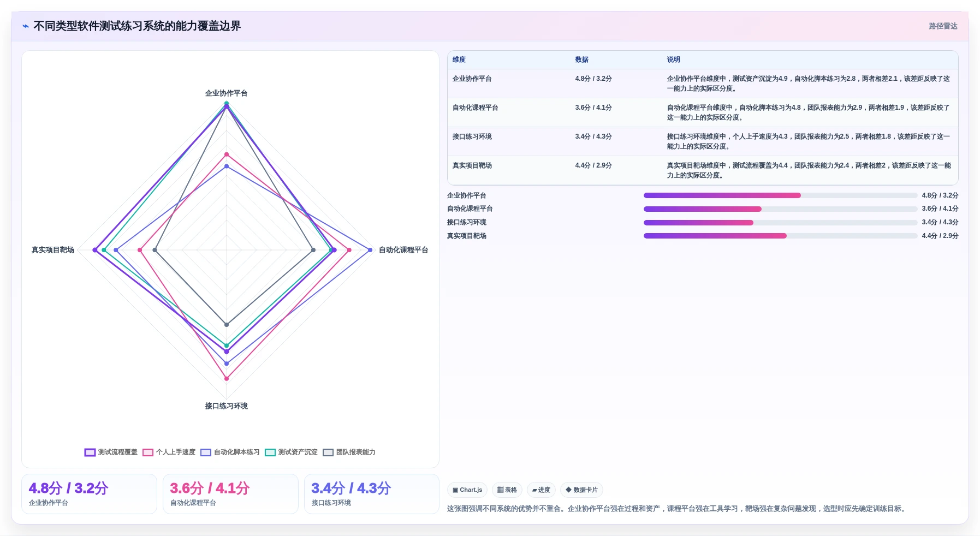980x536 pixels.
Task: Select the 真实项目靶场 table row cell
Action: 509,170
